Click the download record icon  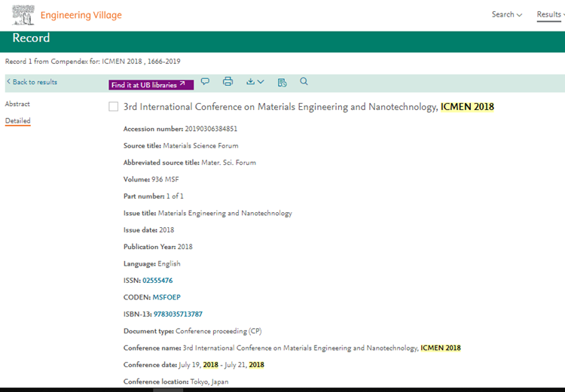point(251,81)
